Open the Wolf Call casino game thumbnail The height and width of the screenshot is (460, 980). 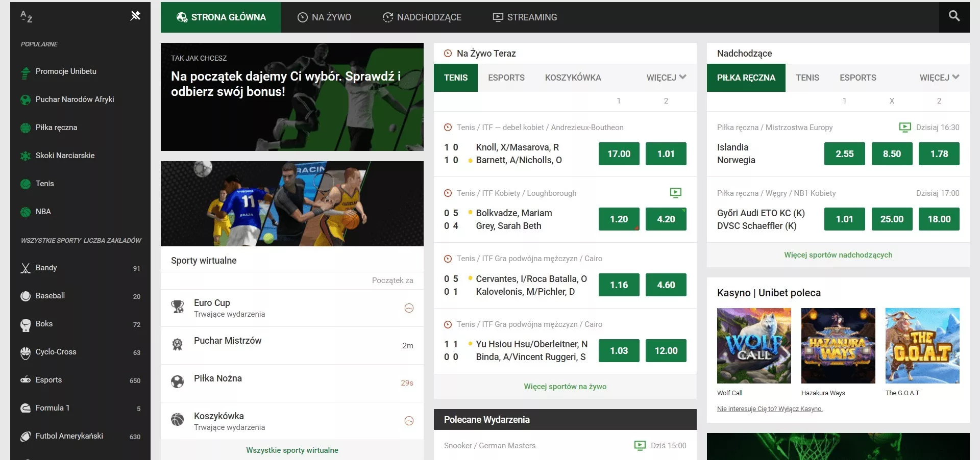point(754,346)
